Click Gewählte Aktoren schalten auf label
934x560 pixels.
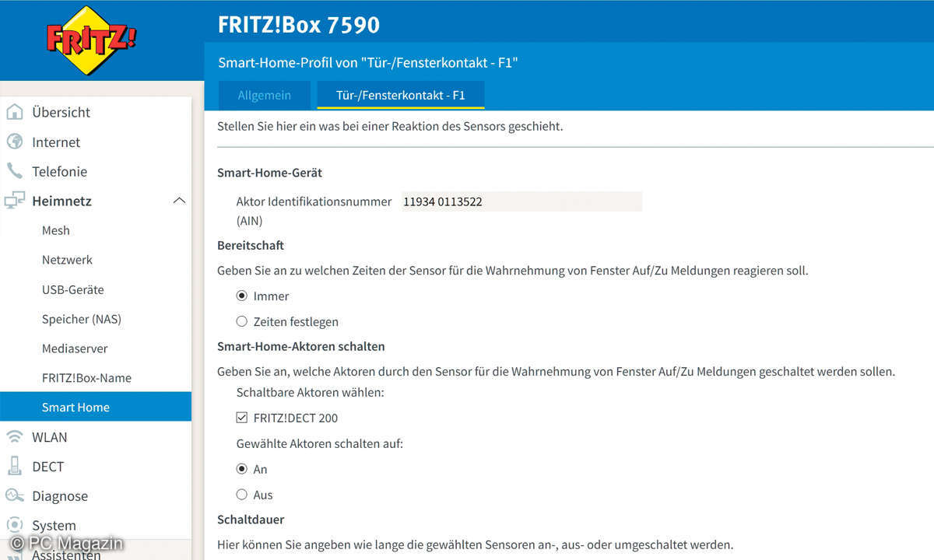pyautogui.click(x=320, y=444)
